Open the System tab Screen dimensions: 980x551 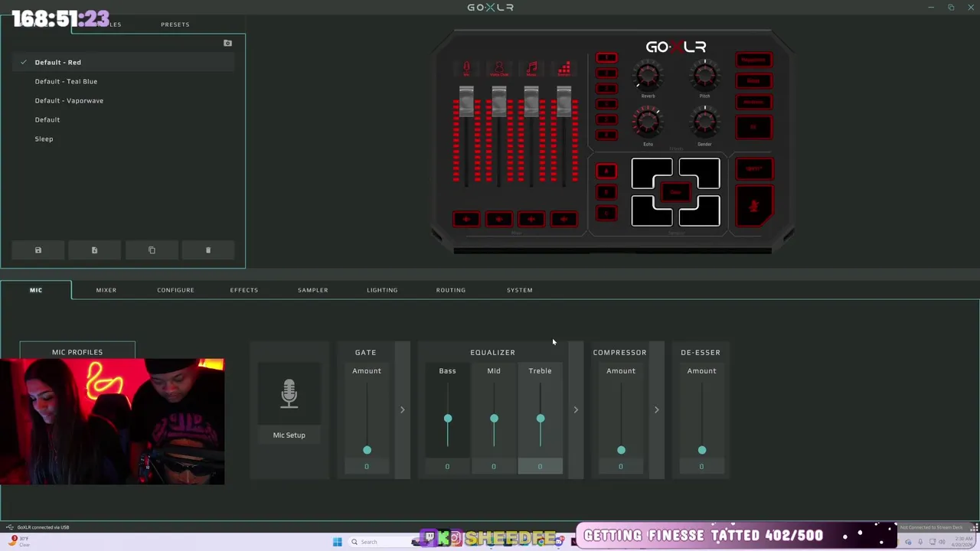click(x=520, y=290)
